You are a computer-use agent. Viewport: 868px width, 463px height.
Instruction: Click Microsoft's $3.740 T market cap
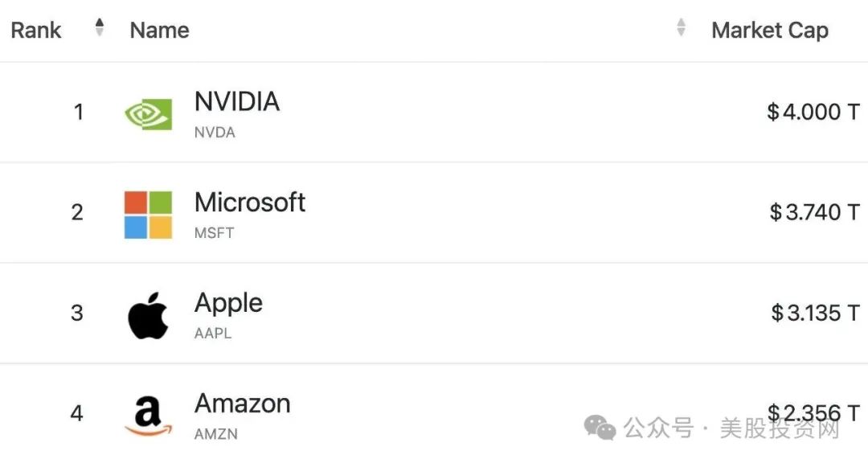(x=814, y=212)
